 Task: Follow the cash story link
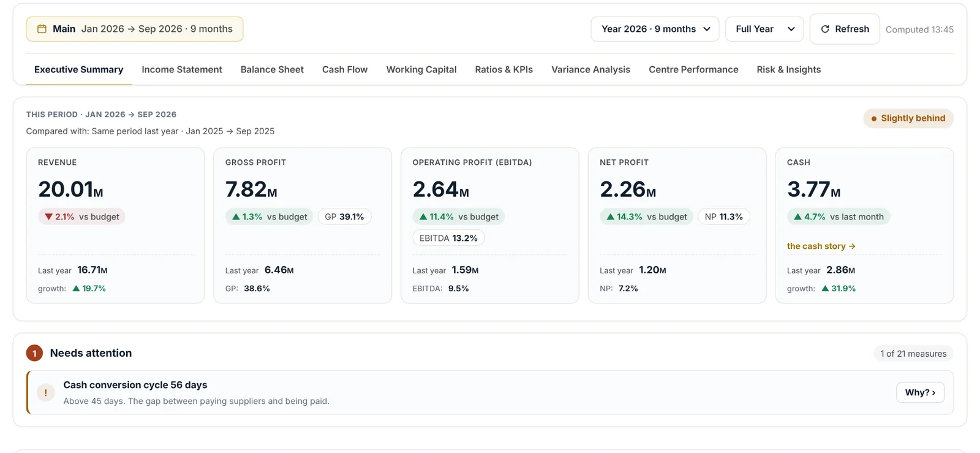821,246
